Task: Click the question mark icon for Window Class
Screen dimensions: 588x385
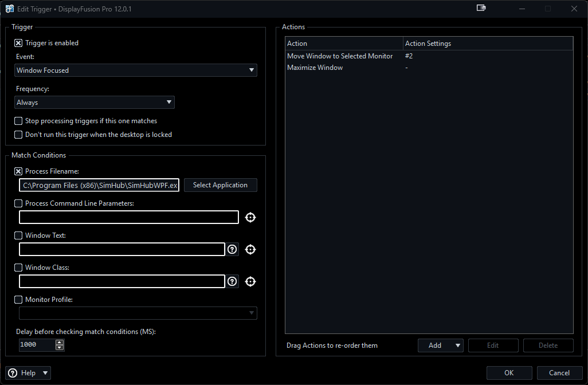Action: click(x=232, y=281)
